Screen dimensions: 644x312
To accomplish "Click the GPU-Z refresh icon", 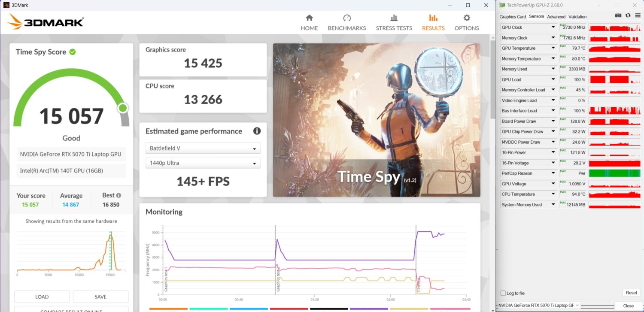I will pos(628,16).
